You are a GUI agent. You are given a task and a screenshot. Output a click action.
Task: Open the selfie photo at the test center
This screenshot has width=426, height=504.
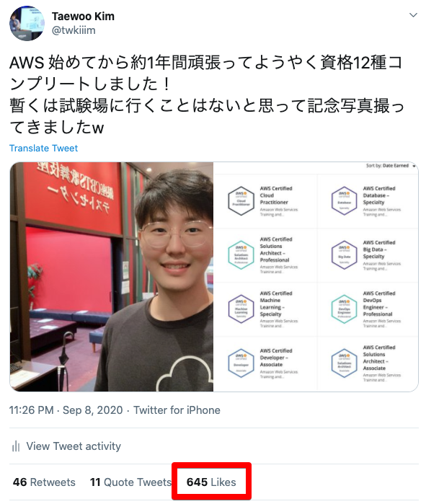click(112, 277)
